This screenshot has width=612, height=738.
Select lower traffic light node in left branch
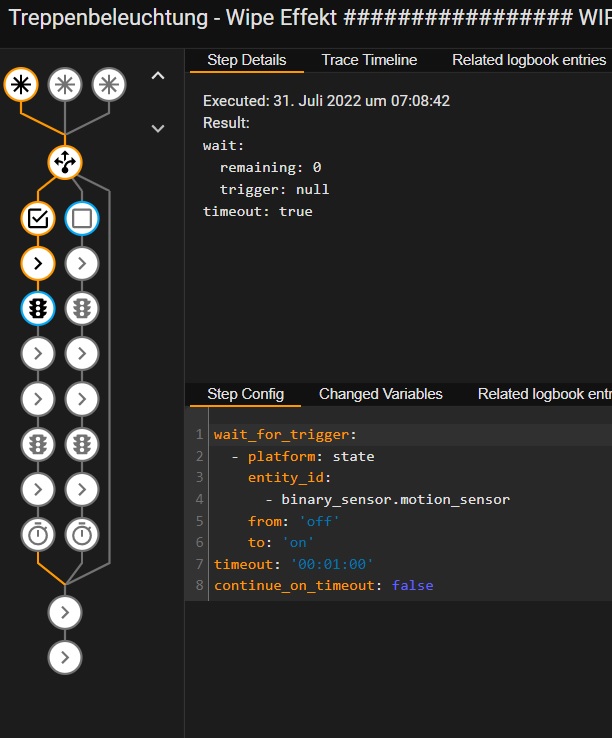[38, 444]
